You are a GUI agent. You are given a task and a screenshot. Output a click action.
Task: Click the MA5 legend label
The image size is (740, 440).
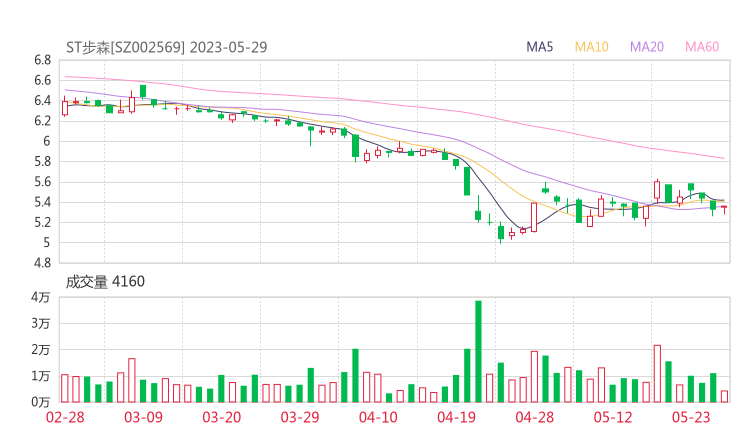[539, 47]
